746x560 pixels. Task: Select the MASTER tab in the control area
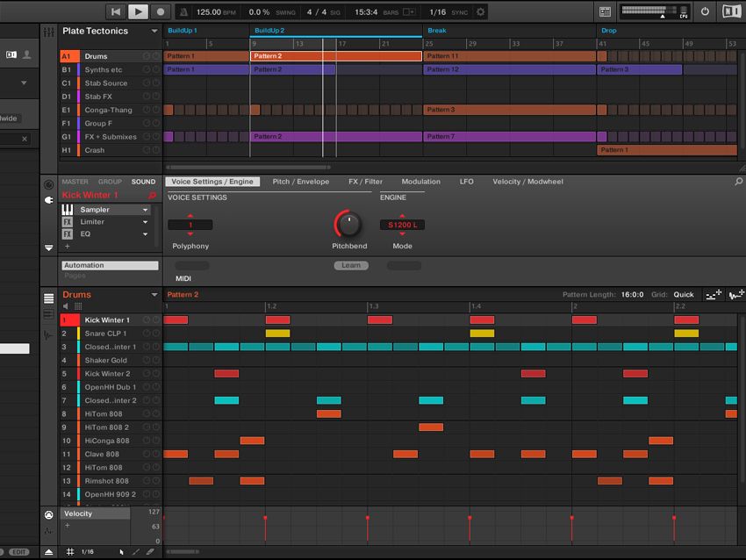[x=75, y=182]
